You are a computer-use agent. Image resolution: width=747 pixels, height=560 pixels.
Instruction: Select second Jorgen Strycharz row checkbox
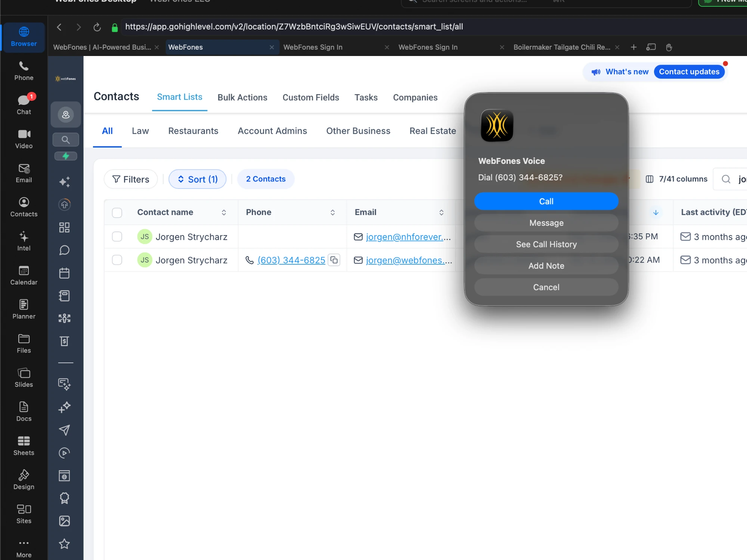pyautogui.click(x=117, y=260)
